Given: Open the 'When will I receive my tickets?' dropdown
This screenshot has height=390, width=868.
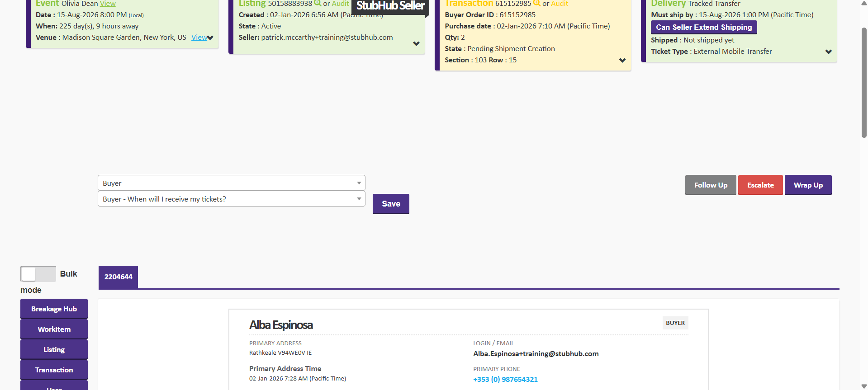Looking at the screenshot, I should (231, 199).
